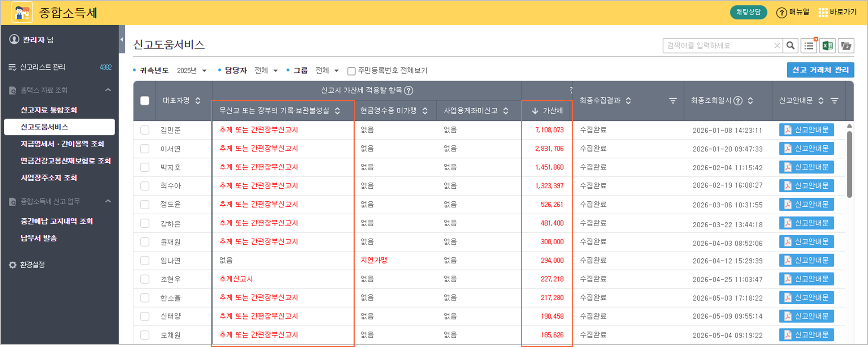Image resolution: width=868 pixels, height=347 pixels.
Task: Click the 종합소득세 app logo icon
Action: tap(22, 12)
